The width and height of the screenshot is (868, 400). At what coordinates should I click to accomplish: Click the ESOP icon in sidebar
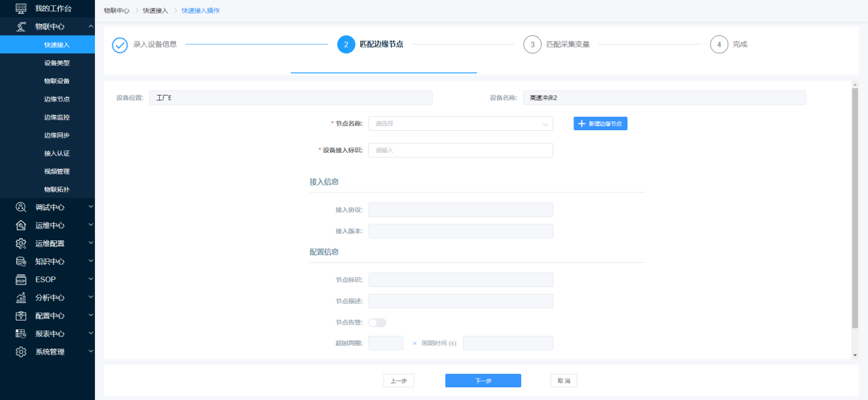21,280
